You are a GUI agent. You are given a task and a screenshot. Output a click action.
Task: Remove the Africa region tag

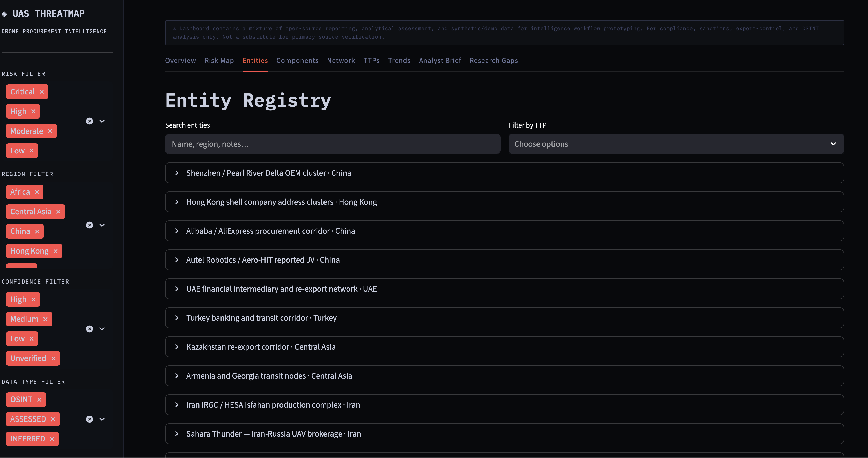click(37, 192)
